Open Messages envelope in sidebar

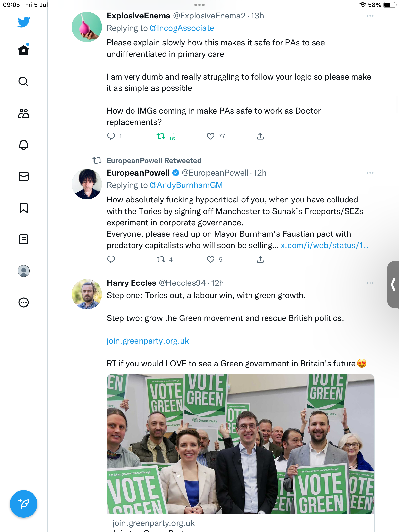tap(24, 176)
